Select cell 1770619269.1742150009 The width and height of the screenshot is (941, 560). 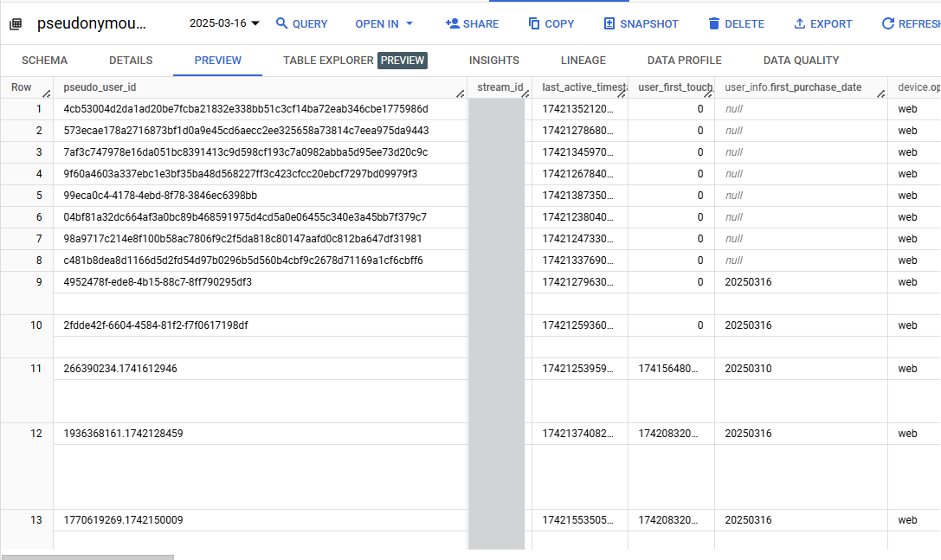(261, 520)
